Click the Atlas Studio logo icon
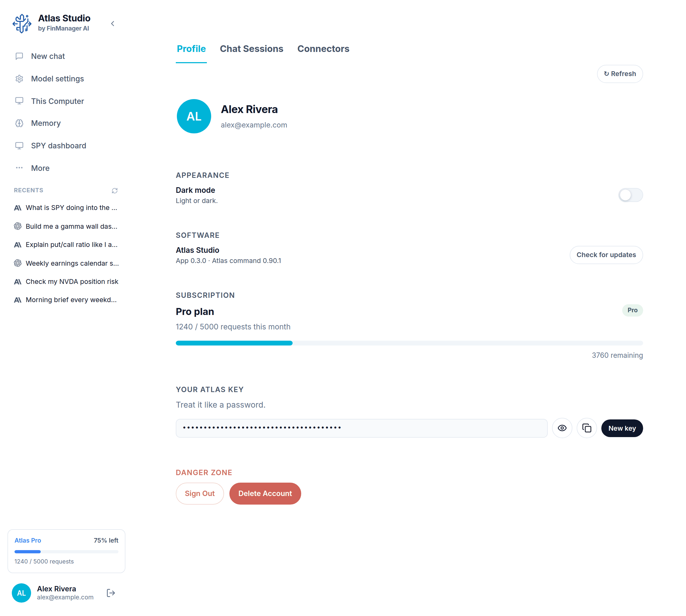The image size is (686, 616). (x=22, y=23)
